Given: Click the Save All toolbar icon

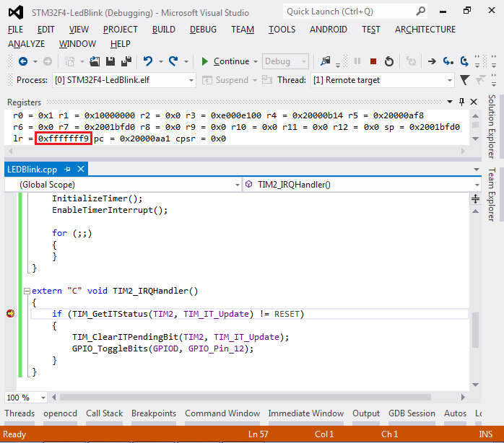Looking at the screenshot, I should tap(126, 61).
